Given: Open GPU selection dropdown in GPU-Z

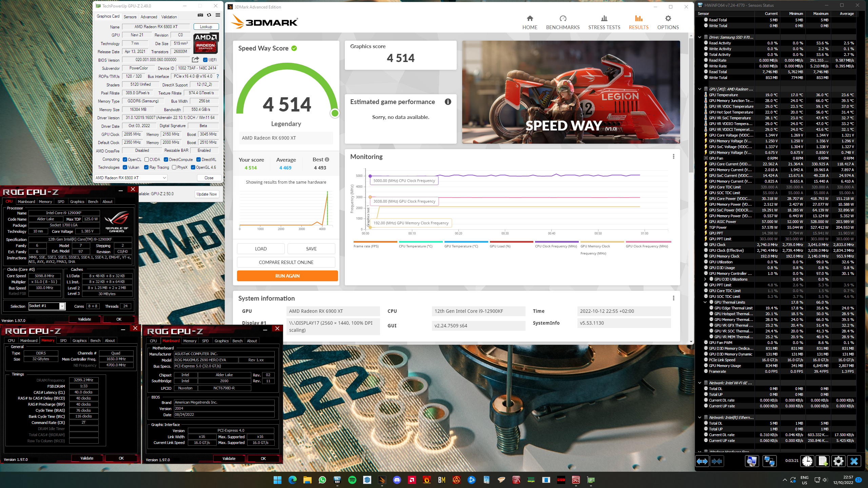Looking at the screenshot, I should click(131, 178).
